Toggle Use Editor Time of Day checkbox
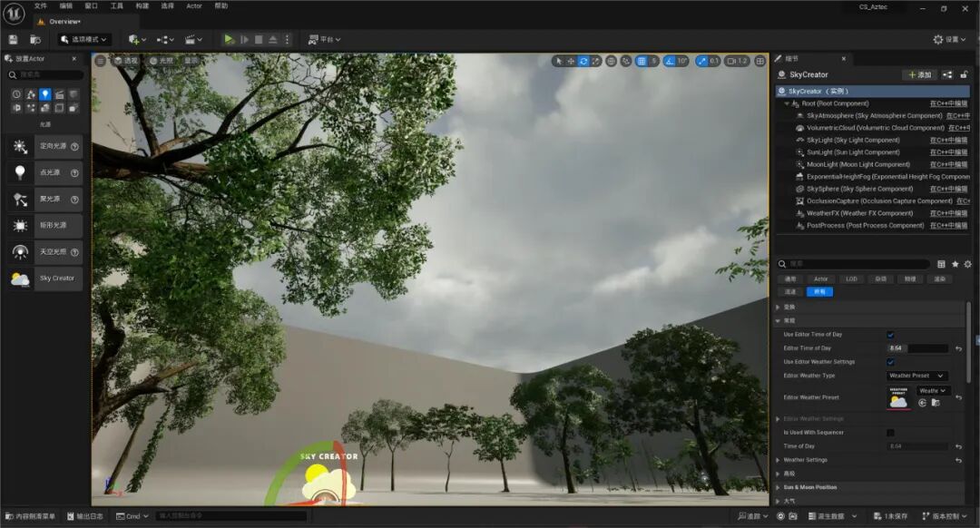The width and height of the screenshot is (980, 528). [891, 335]
